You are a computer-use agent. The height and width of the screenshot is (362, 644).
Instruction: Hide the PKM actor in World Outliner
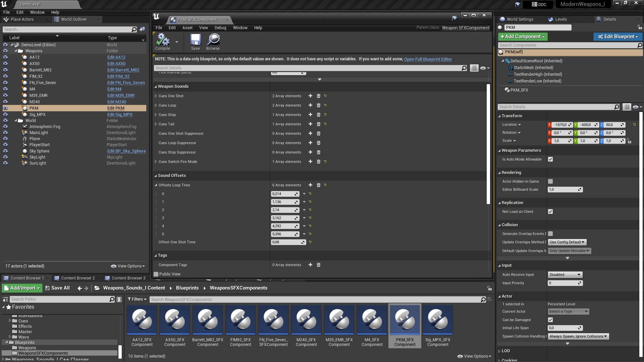click(x=5, y=108)
